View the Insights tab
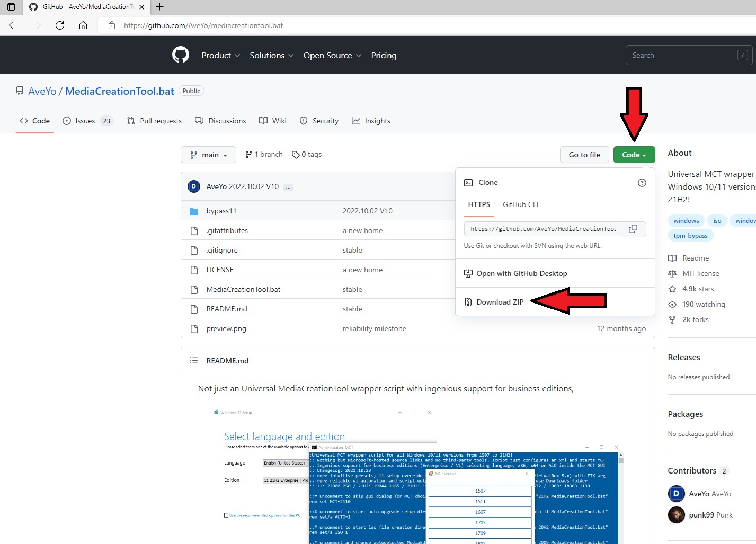Screen dimensions: 756x544 coord(371,121)
